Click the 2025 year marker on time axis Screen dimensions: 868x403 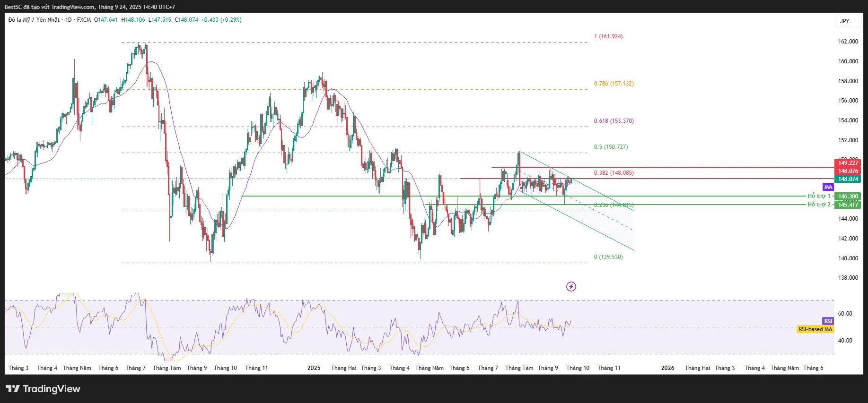point(314,368)
